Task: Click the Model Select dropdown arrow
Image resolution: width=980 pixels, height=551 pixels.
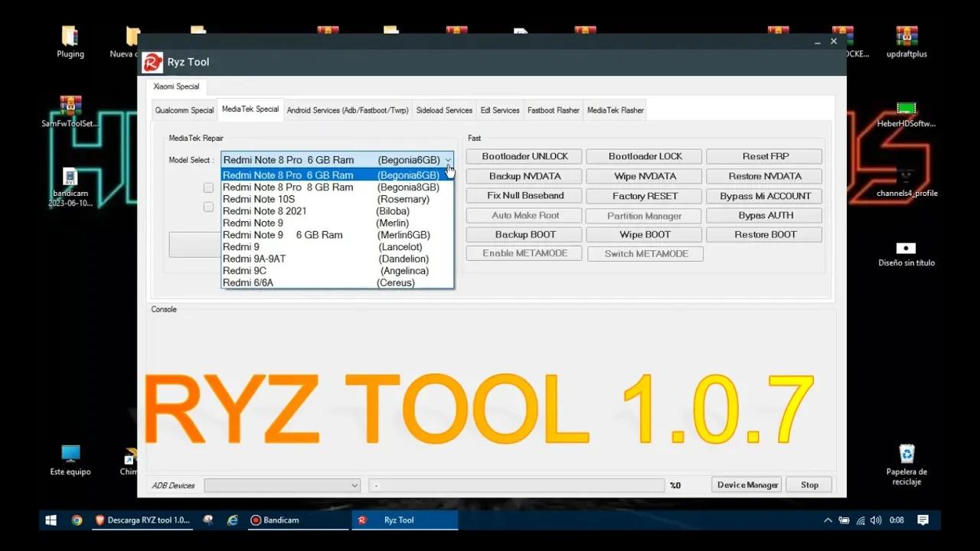Action: coord(448,159)
